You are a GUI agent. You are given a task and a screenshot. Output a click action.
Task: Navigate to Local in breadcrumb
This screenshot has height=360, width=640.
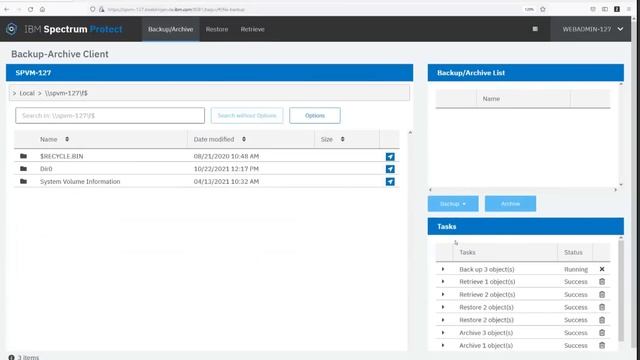pos(27,93)
